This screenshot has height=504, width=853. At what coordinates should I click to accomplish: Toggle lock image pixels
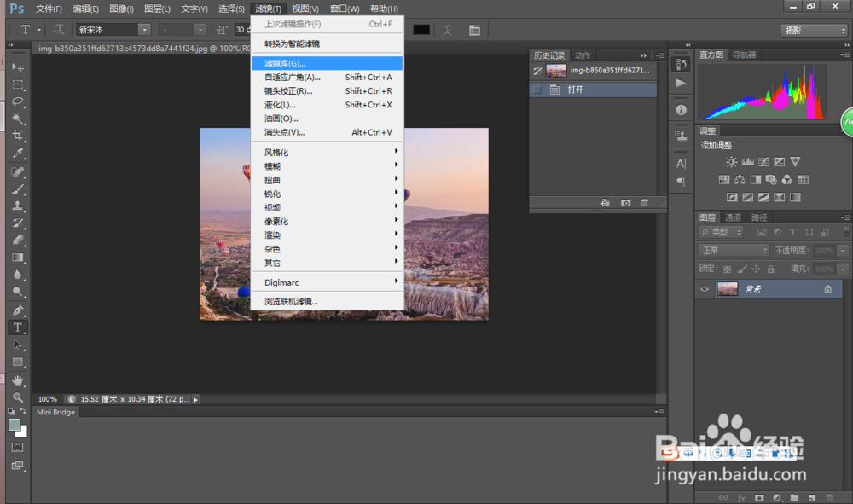pos(742,269)
